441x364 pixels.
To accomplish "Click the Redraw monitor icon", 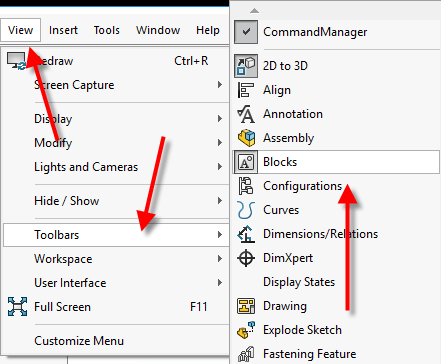I will click(x=16, y=61).
